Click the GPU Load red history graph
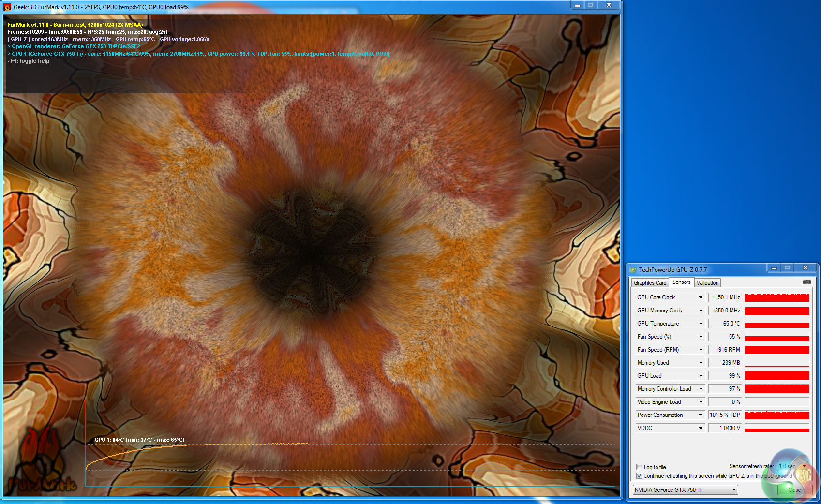 coord(776,376)
